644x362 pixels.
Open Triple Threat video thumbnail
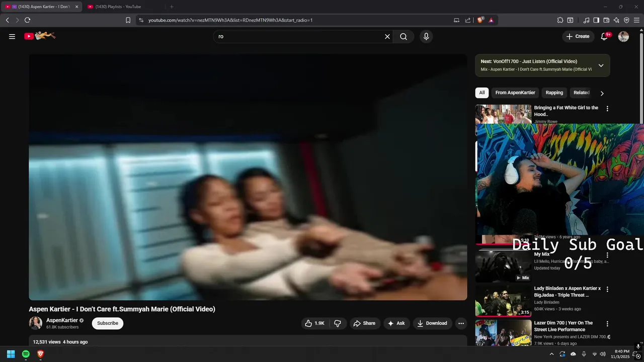(503, 301)
